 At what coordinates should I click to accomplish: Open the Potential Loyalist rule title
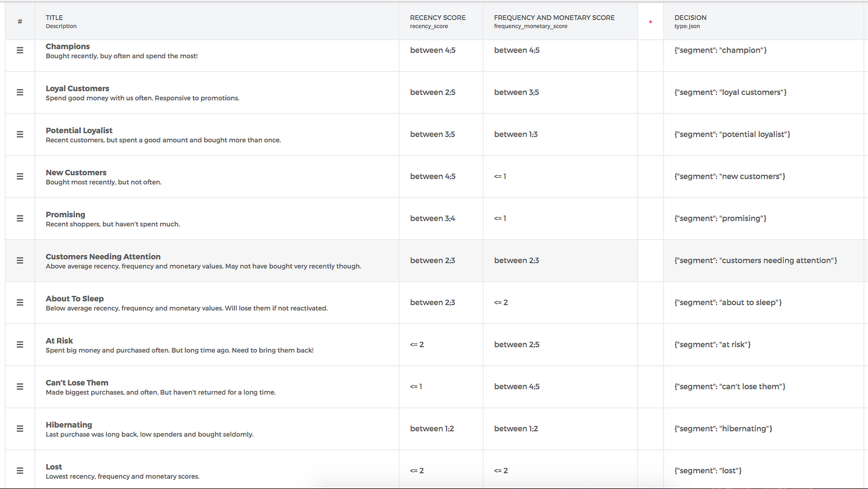tap(79, 130)
